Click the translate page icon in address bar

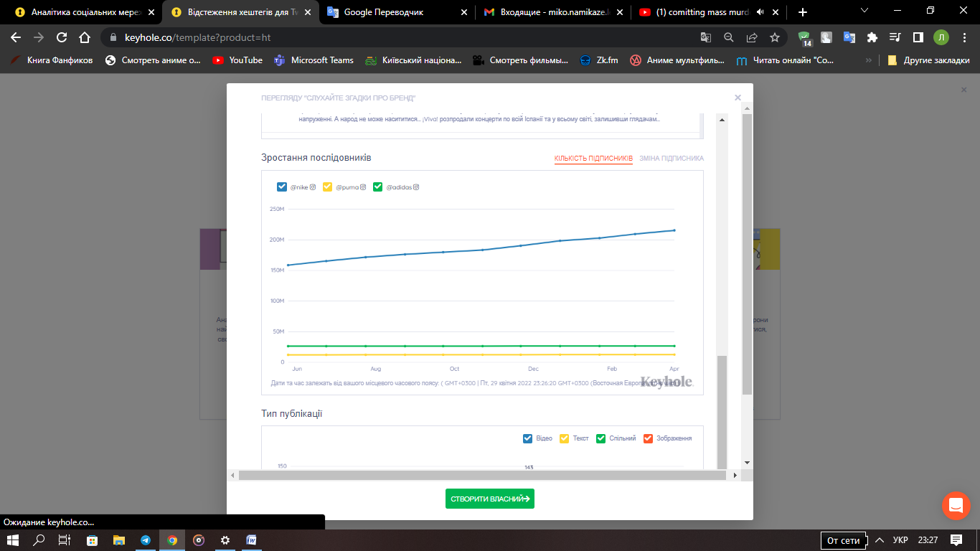click(x=706, y=37)
